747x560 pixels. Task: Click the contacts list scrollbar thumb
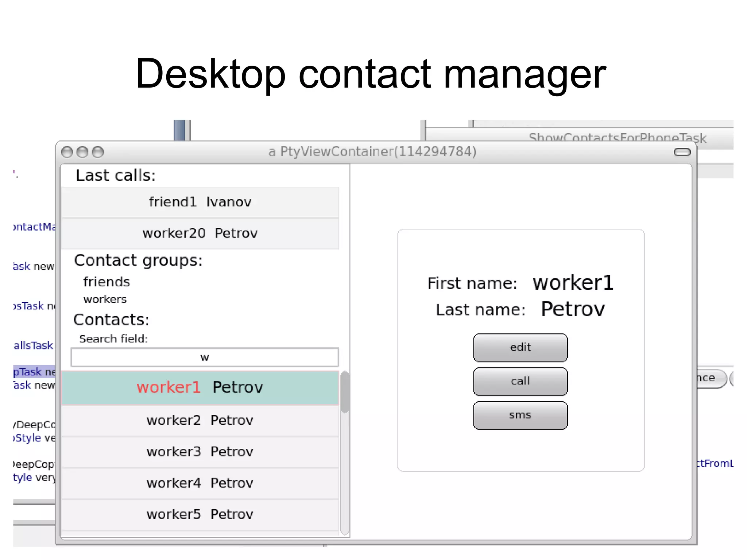point(345,392)
